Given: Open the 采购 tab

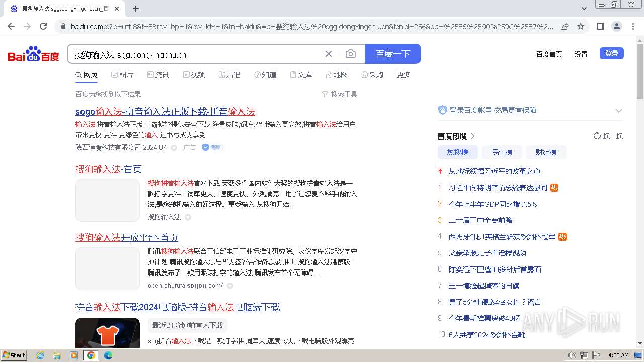Looking at the screenshot, I should (x=372, y=75).
